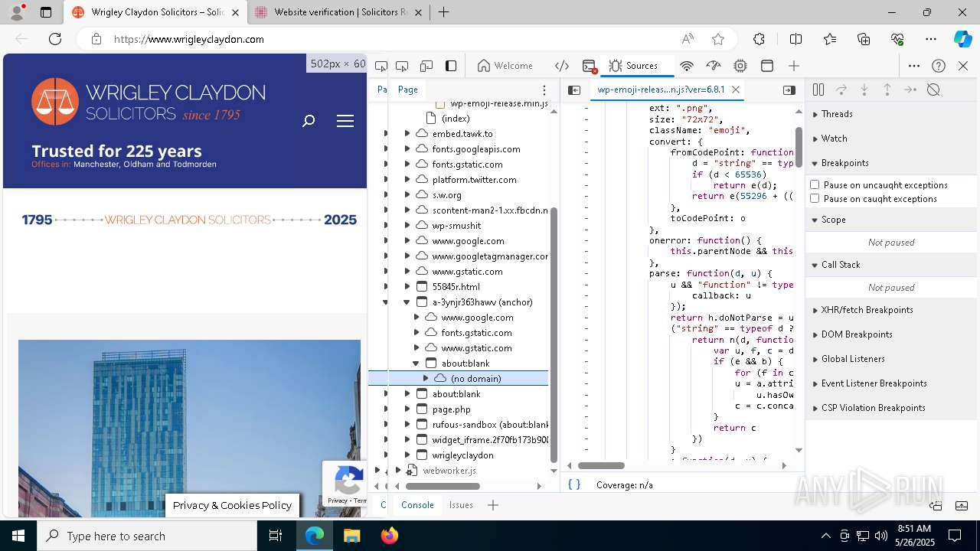Collapse the Breakpoints section
This screenshot has height=551, width=980.
(893, 163)
